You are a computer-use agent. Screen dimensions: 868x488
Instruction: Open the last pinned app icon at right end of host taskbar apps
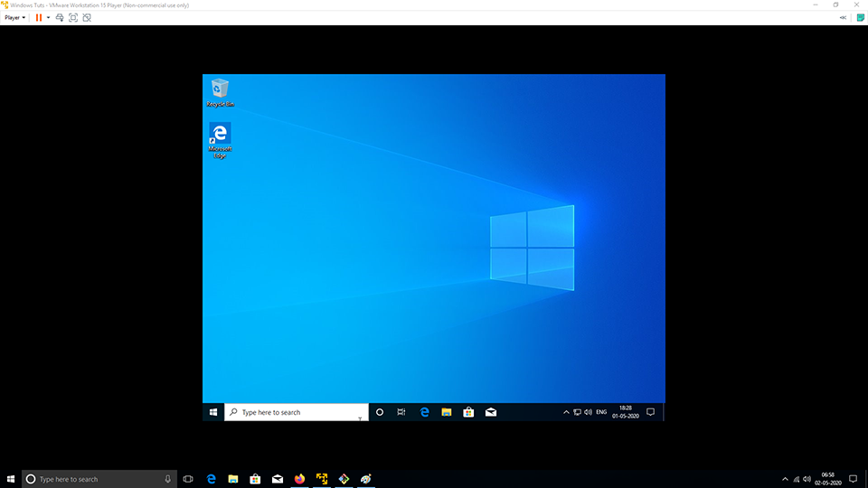click(x=366, y=479)
